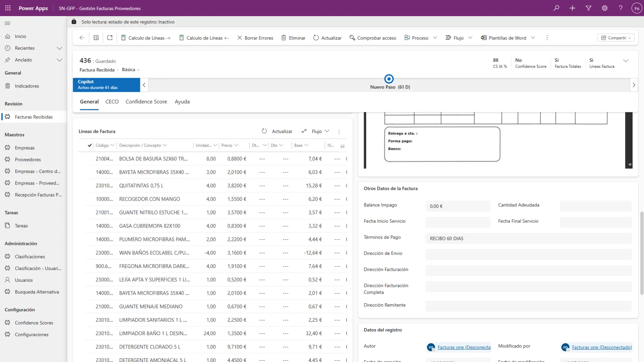Image resolution: width=644 pixels, height=362 pixels.
Task: Select the BOLSA DE BASURA row
Action: click(153, 159)
